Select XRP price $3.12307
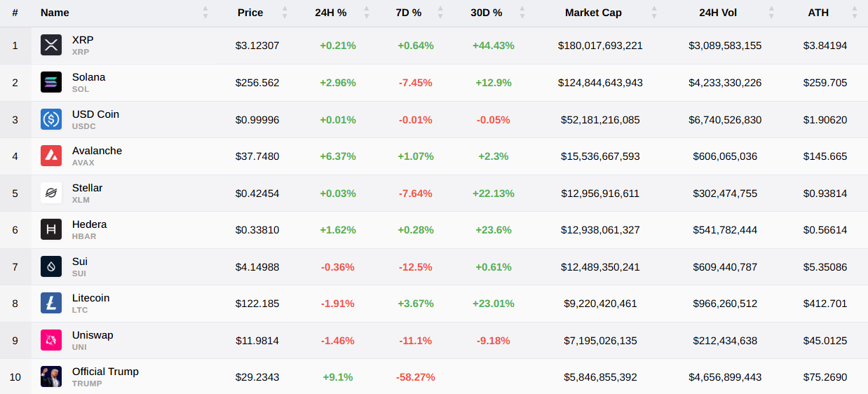The width and height of the screenshot is (868, 394). click(x=257, y=46)
